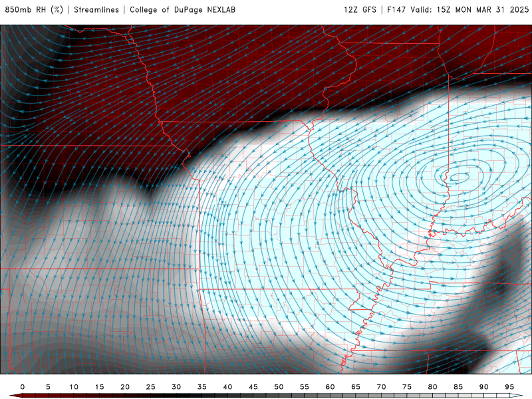The height and width of the screenshot is (399, 532).
Task: Click the colorbar label "10"
Action: pos(74,387)
